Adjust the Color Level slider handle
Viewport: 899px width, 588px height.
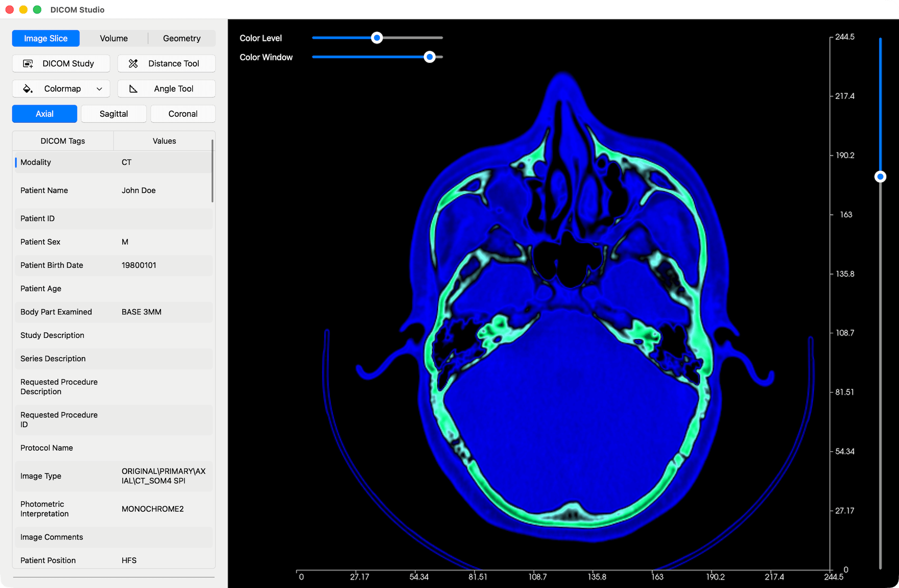[x=377, y=38]
